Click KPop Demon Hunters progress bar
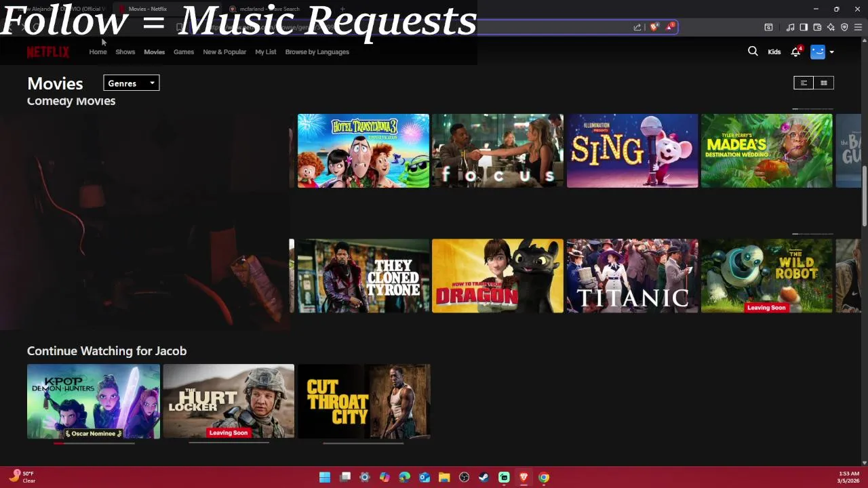Screen dimensions: 868x488 [94, 443]
